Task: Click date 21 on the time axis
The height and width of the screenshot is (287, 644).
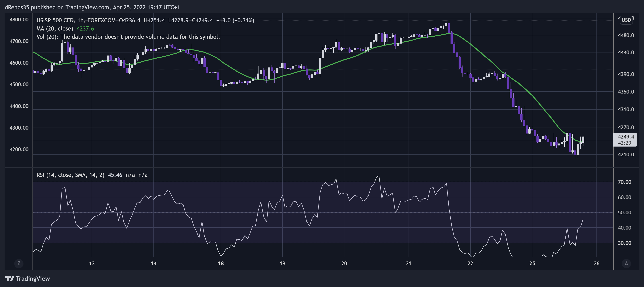Action: click(x=409, y=263)
